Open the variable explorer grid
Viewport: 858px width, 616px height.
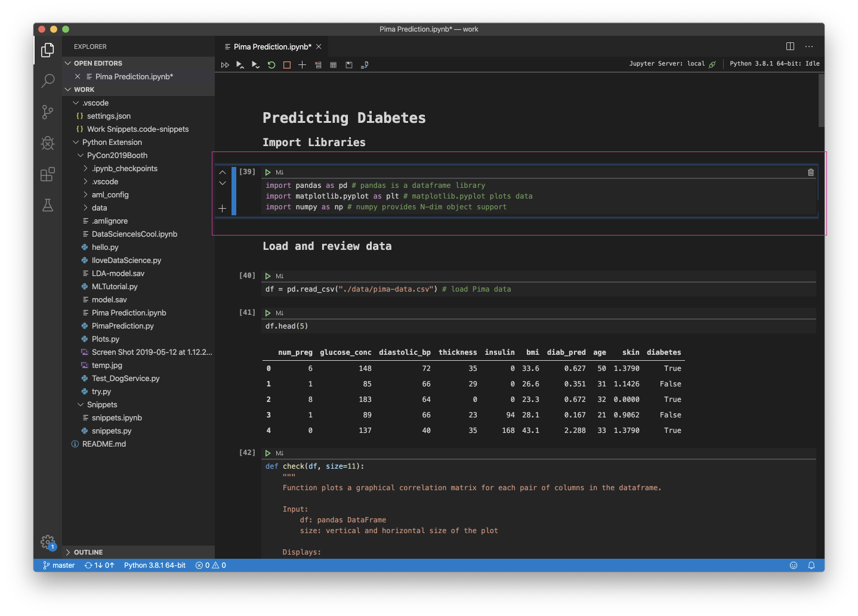tap(334, 64)
